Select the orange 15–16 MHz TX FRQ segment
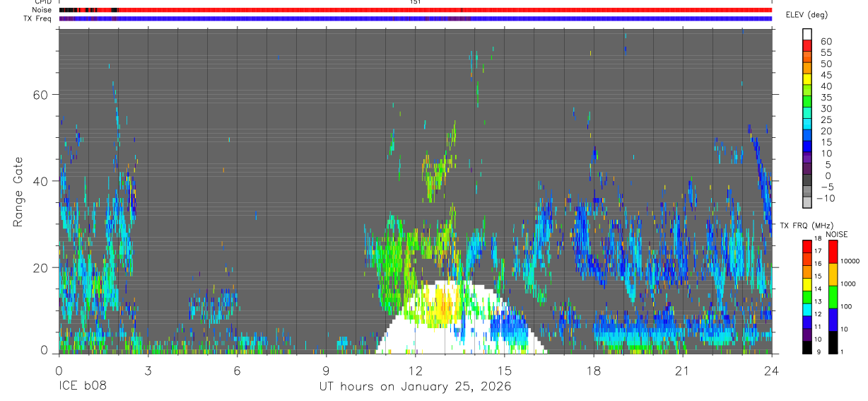 click(x=807, y=272)
